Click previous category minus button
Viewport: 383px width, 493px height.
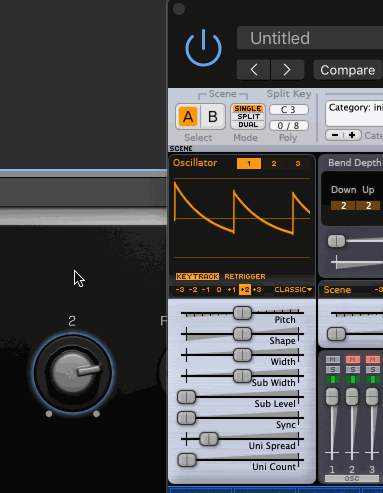[x=335, y=135]
